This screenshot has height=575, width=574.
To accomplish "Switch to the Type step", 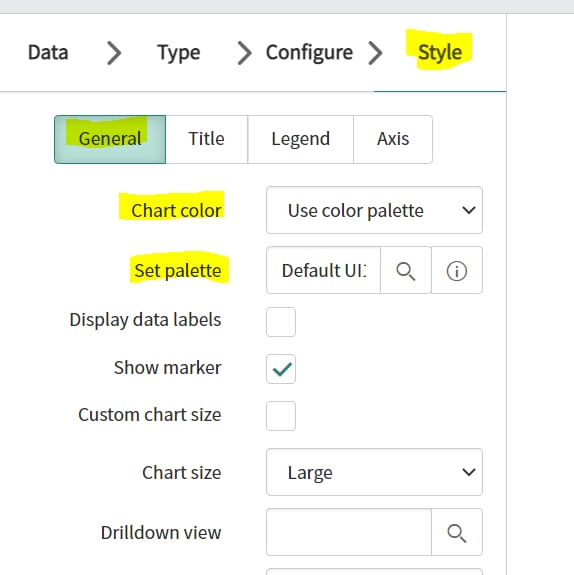I will pyautogui.click(x=179, y=53).
